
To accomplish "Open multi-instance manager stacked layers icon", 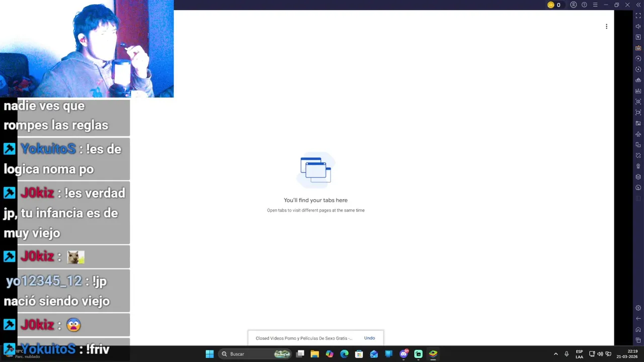I will [638, 177].
